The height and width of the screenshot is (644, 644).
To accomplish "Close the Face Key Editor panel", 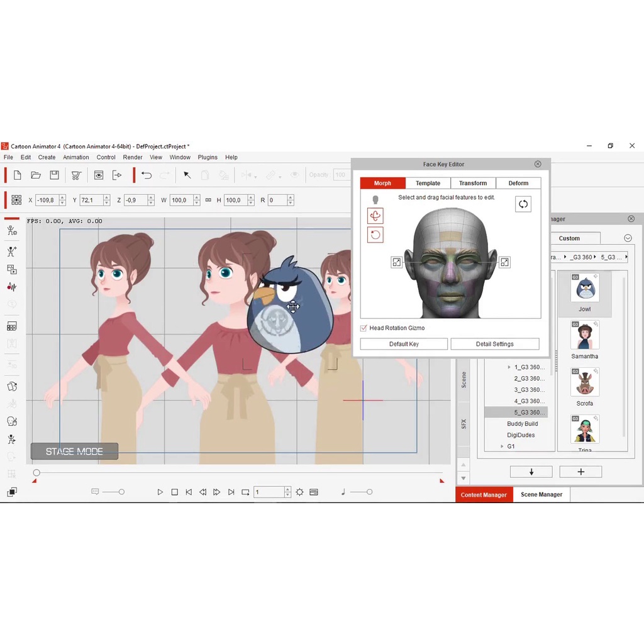I will coord(538,164).
